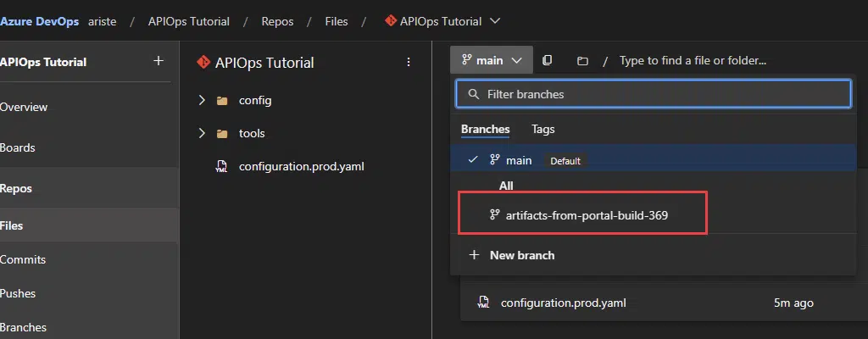The height and width of the screenshot is (339, 868).
Task: Click the YML icon for configuration.prod.yaml in tree
Action: 222,166
